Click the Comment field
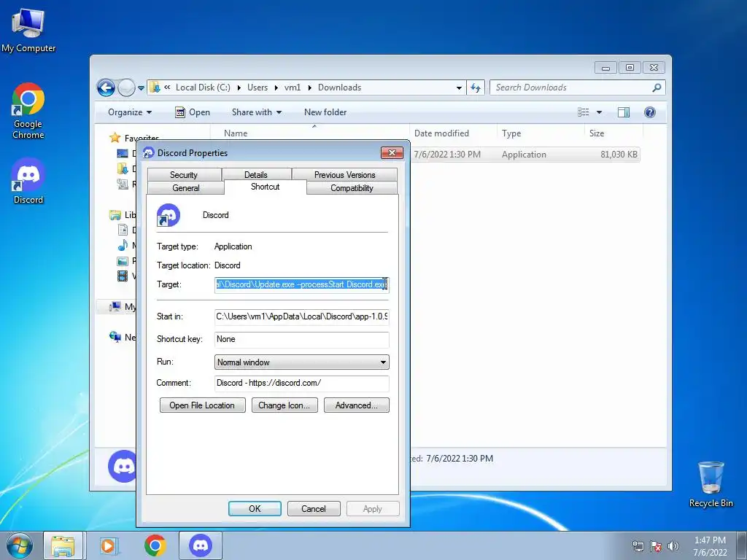The height and width of the screenshot is (560, 747). coord(301,384)
